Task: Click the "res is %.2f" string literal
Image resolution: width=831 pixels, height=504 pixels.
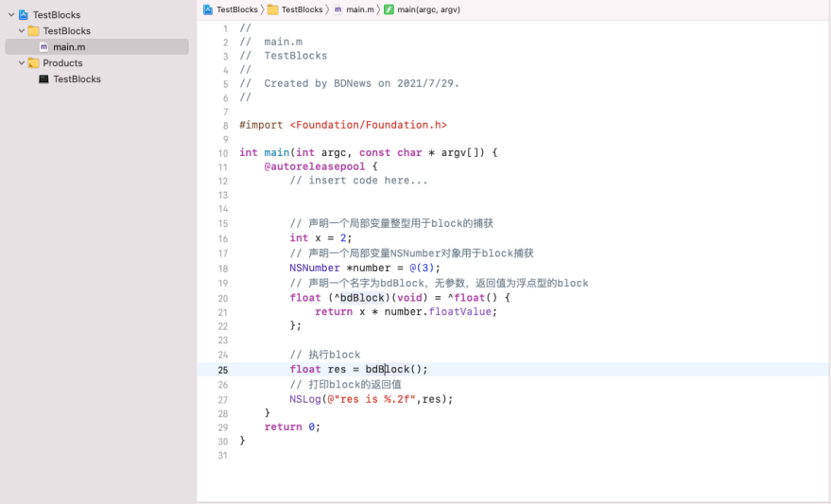Action: pyautogui.click(x=371, y=399)
